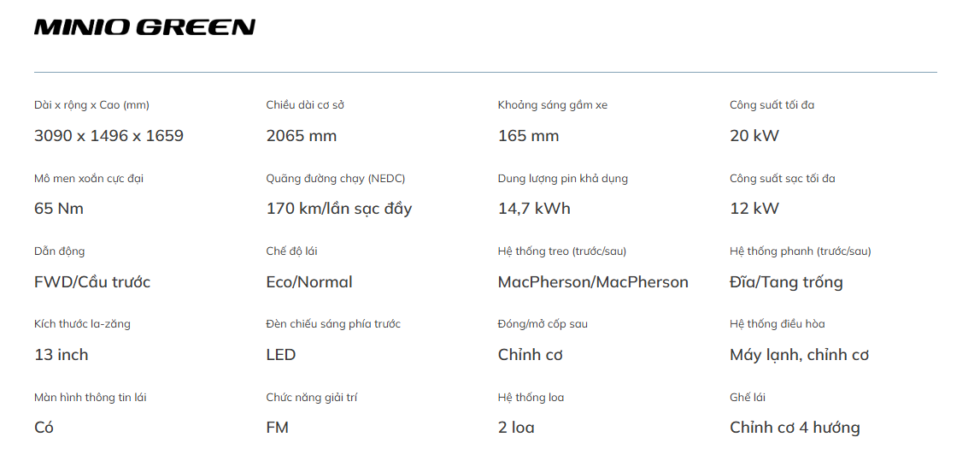This screenshot has height=455, width=980.
Task: Click the MacPherson/MacPherson suspension value
Action: 593,282
